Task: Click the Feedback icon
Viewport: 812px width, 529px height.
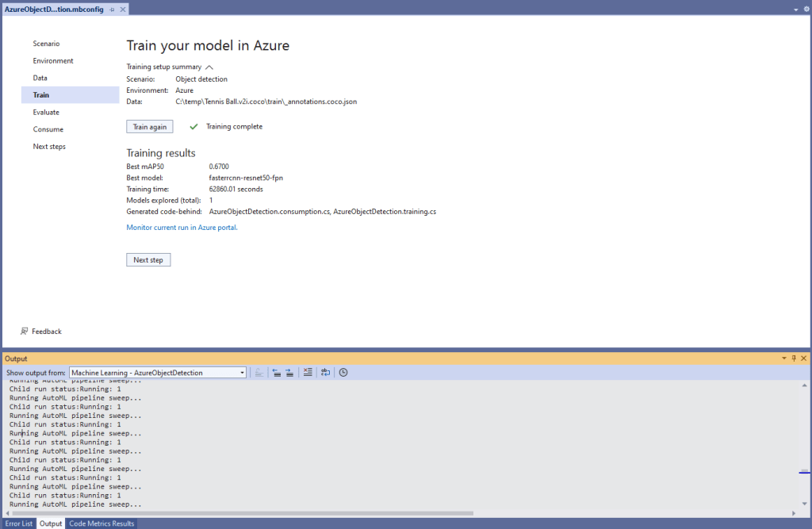Action: (25, 332)
